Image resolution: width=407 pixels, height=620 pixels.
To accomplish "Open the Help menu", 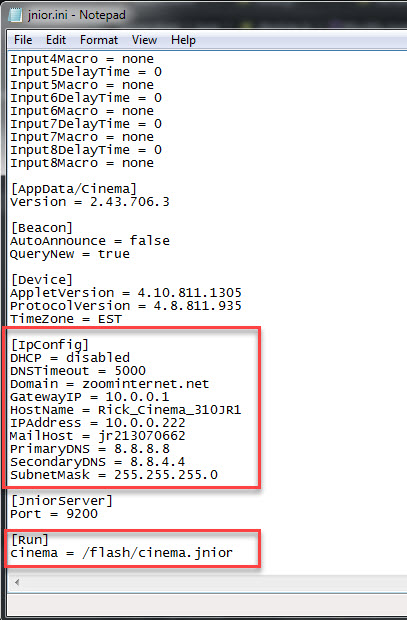I will click(183, 40).
